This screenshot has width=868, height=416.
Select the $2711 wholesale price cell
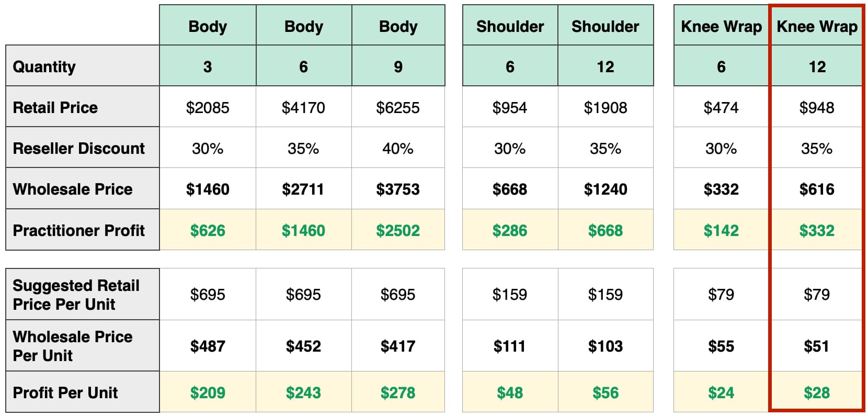click(x=303, y=188)
